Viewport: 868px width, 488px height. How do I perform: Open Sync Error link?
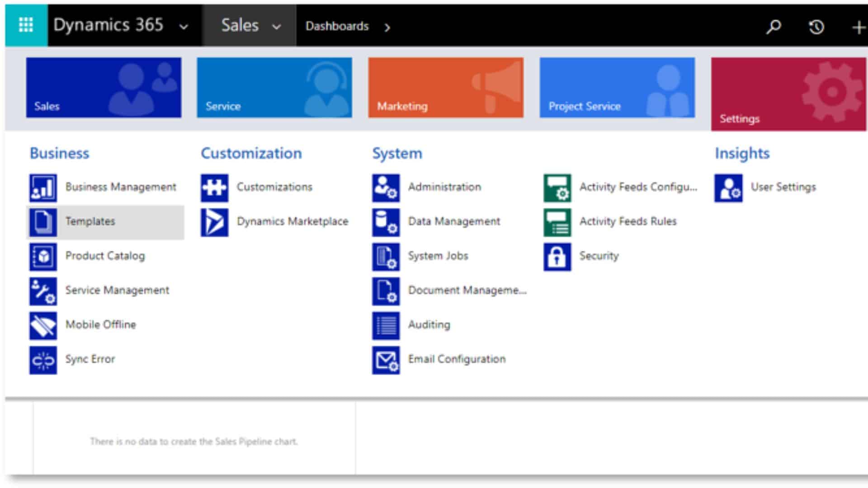90,359
